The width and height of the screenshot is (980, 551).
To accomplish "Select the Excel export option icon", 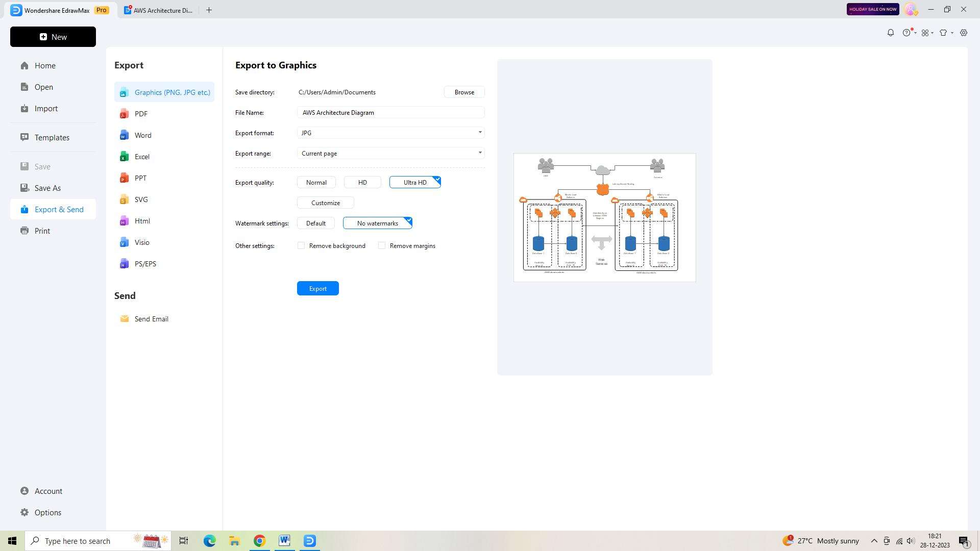I will click(124, 157).
